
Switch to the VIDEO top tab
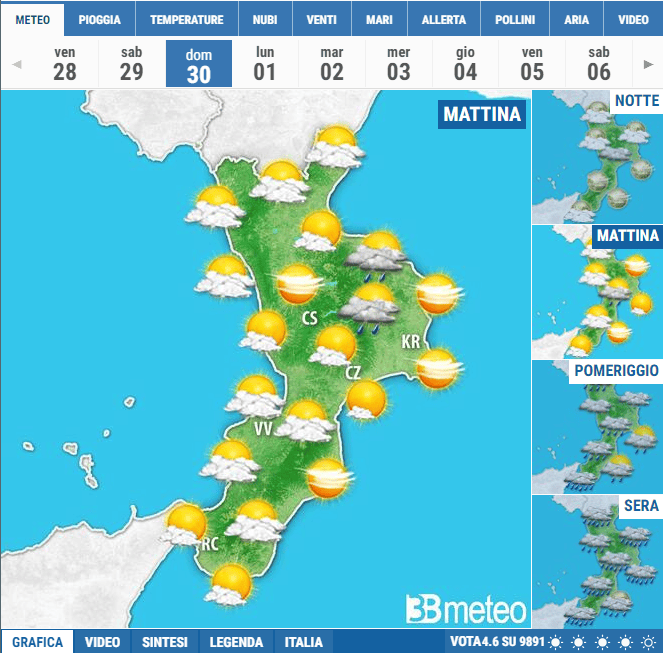point(633,20)
